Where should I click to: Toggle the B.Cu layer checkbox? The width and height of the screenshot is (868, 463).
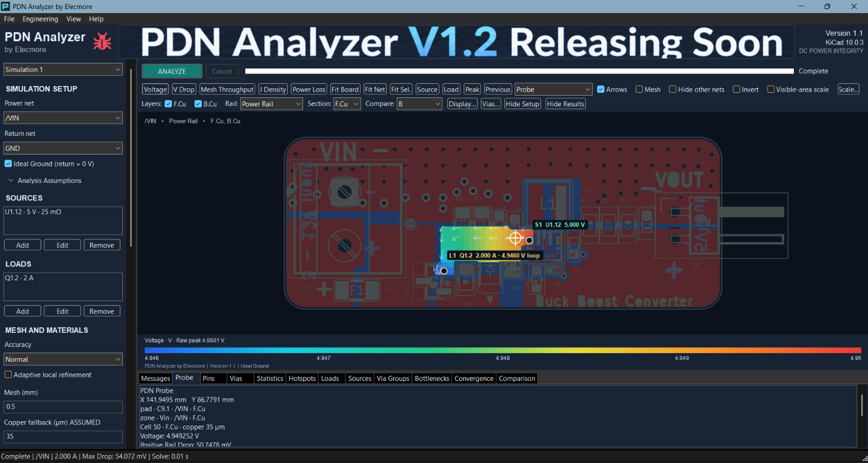[198, 104]
